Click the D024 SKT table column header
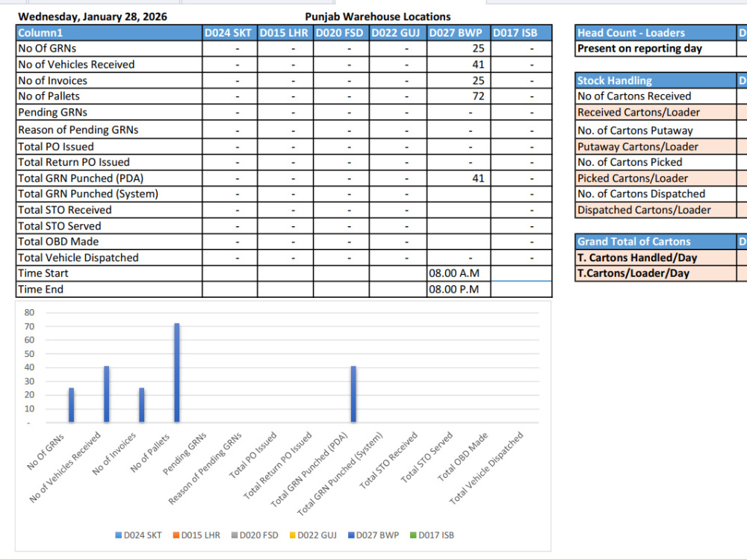This screenshot has height=560, width=747. tap(229, 33)
